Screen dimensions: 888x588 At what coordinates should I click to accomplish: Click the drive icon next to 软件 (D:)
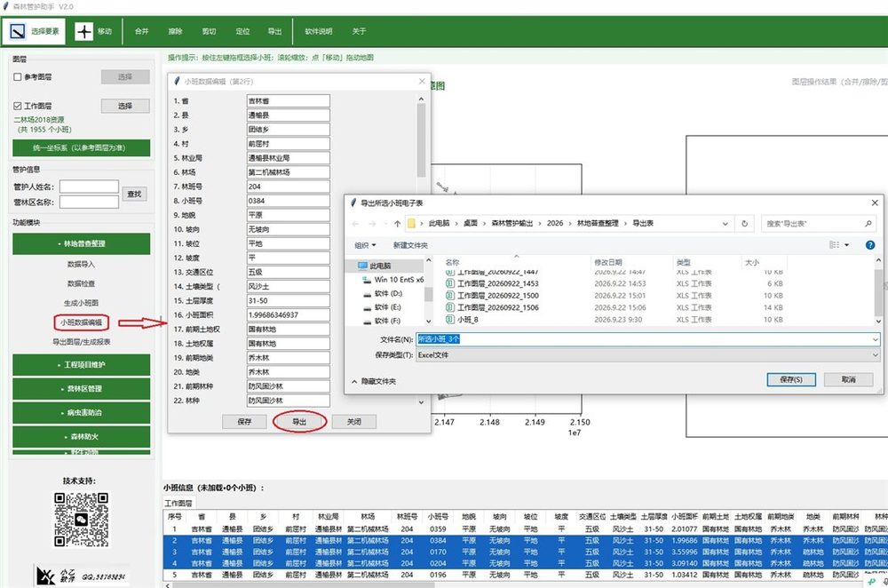(x=367, y=293)
